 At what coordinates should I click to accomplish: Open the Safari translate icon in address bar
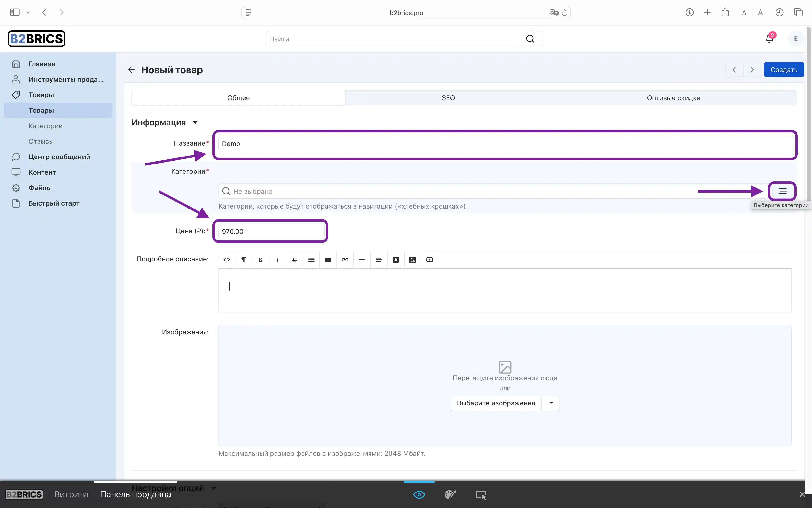point(554,13)
